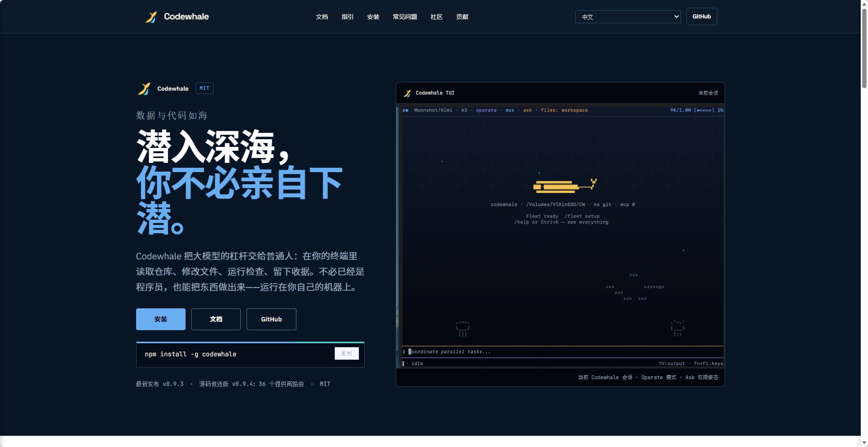Click the 文档 hero button

tap(216, 319)
